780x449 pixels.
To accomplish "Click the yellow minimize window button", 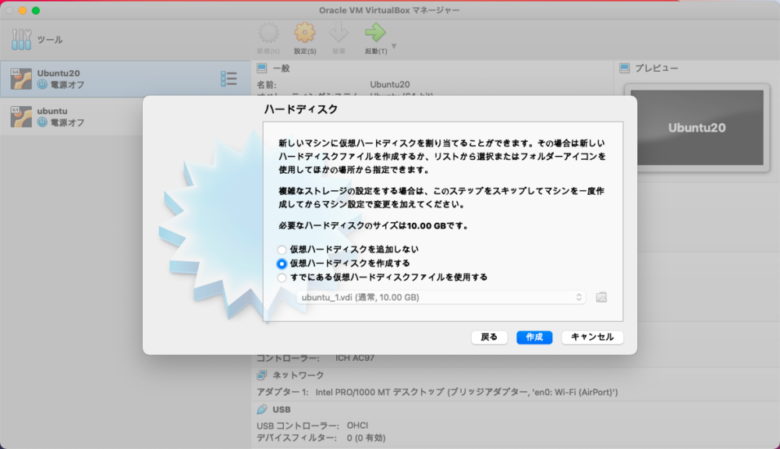I will [x=22, y=10].
